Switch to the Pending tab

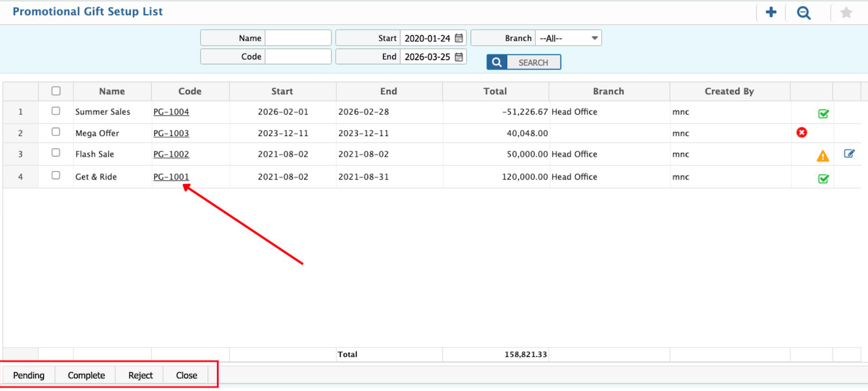(29, 375)
